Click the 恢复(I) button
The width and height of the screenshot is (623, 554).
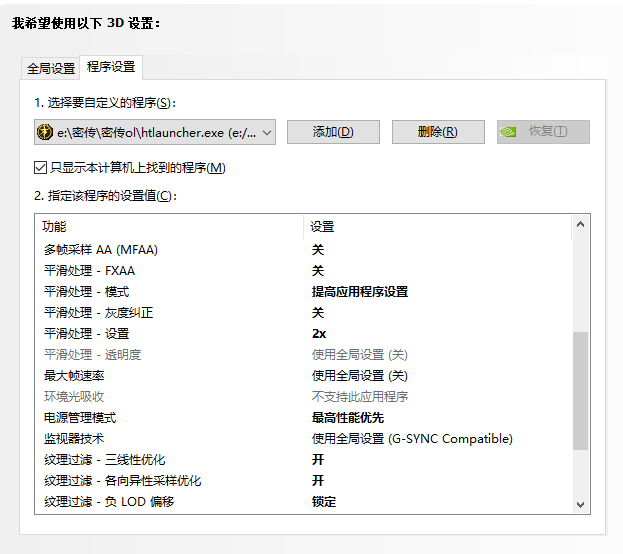(x=543, y=132)
